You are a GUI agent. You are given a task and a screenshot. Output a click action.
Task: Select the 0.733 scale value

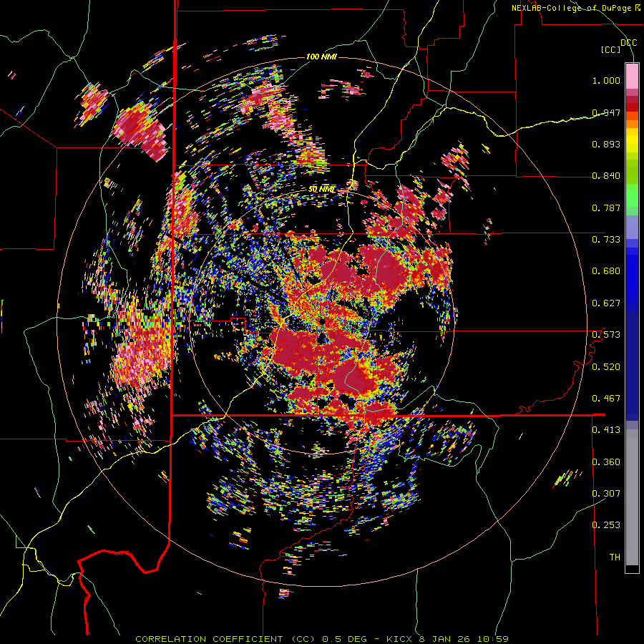(606, 240)
